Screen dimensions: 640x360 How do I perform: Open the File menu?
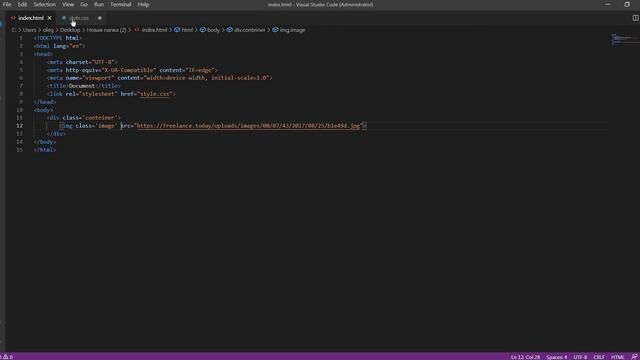[x=7, y=4]
